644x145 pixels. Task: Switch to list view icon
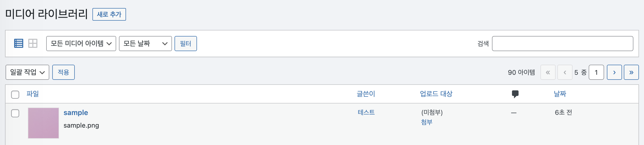point(18,43)
